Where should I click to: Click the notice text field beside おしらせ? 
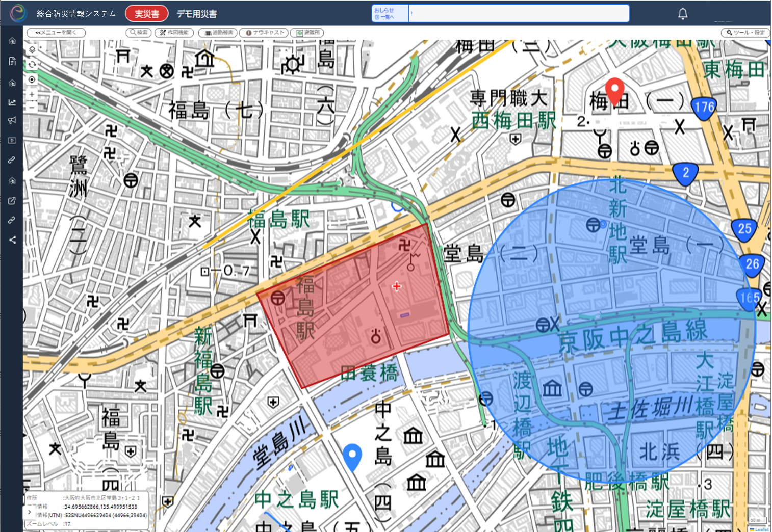point(519,13)
